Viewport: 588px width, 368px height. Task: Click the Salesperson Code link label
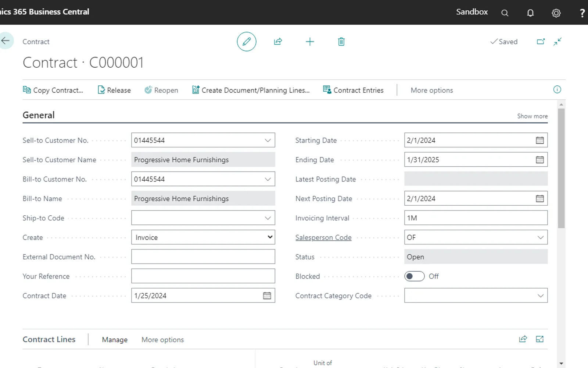(x=323, y=237)
